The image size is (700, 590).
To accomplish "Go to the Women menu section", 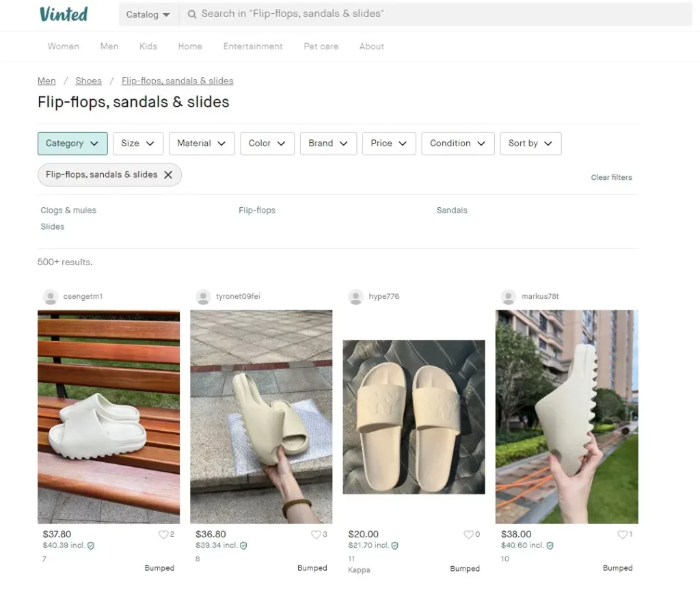I will (64, 46).
